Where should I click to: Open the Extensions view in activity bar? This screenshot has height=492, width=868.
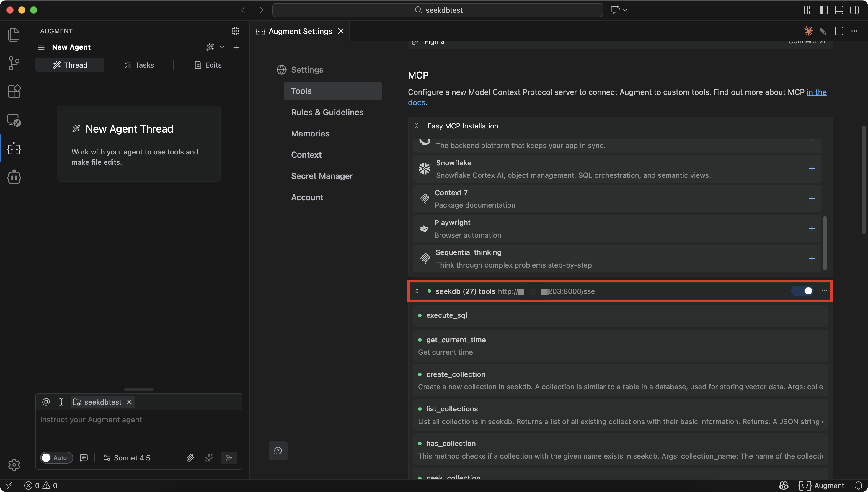14,91
